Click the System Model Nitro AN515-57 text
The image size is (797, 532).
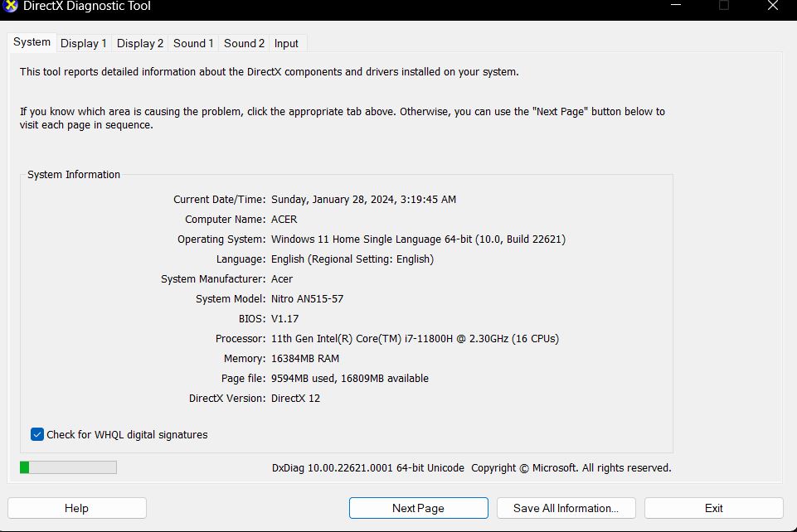(307, 299)
